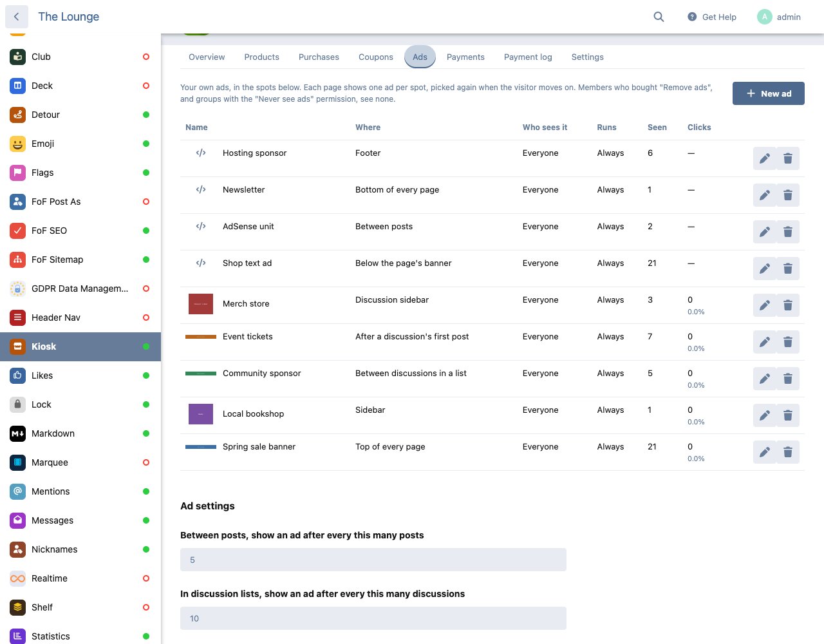The width and height of the screenshot is (824, 644).
Task: Click the Detour extension status dot
Action: (x=146, y=115)
